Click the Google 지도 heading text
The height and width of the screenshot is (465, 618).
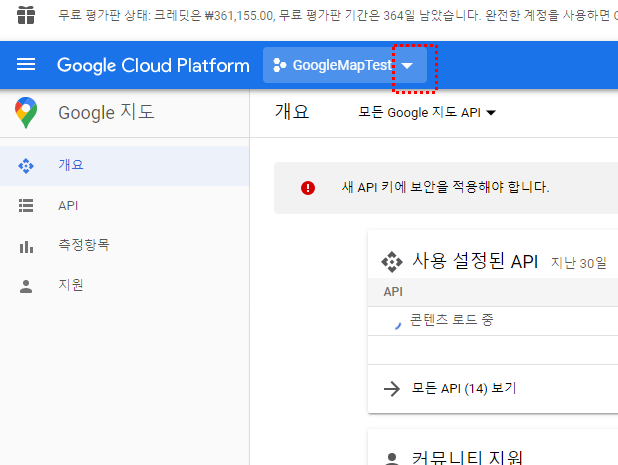click(x=106, y=112)
